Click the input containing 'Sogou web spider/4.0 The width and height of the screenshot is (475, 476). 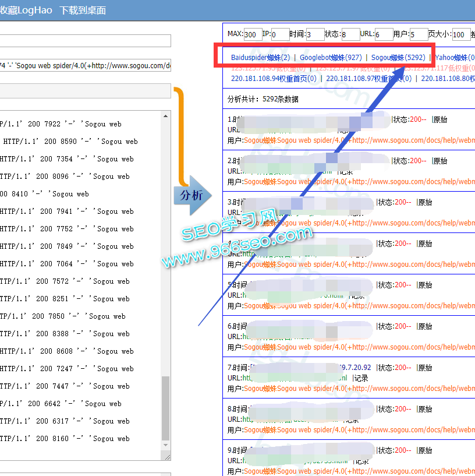[85, 65]
